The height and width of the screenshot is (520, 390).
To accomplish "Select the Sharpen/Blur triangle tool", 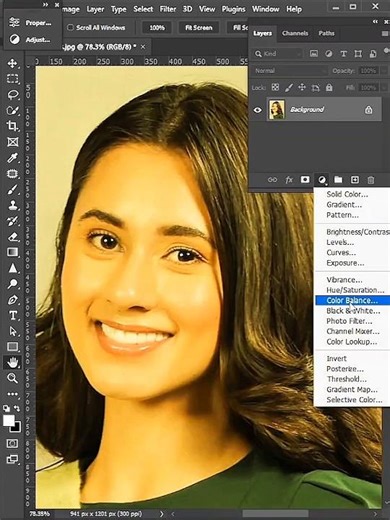I will (x=13, y=268).
